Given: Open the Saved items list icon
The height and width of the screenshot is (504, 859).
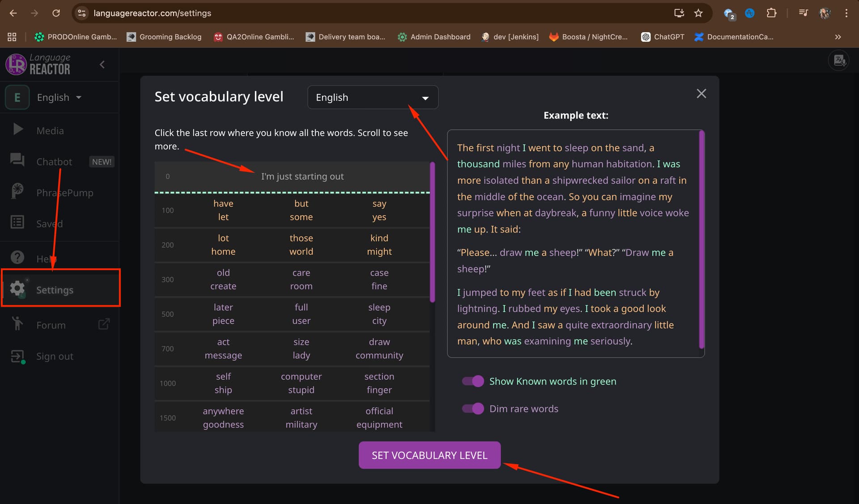Looking at the screenshot, I should [x=17, y=222].
